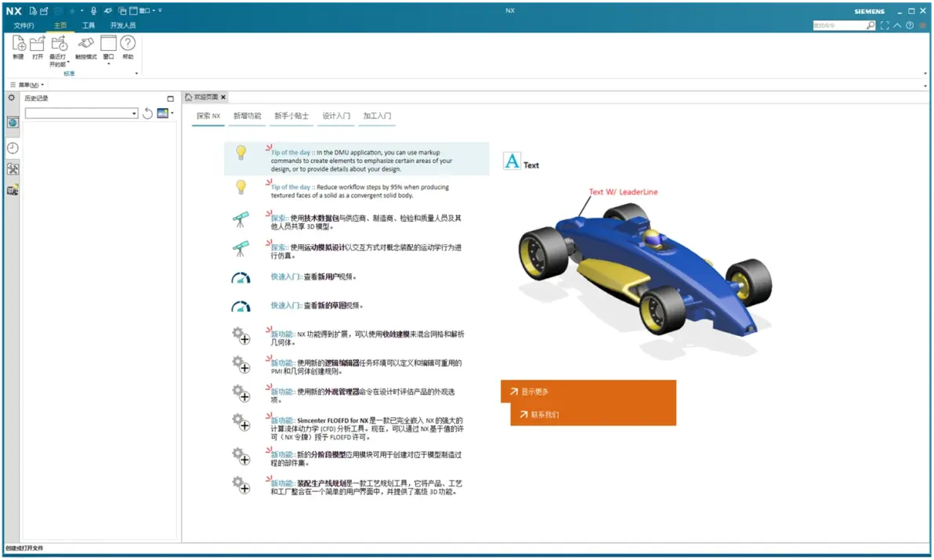Click the gear-plus icon beside 外观管理器 entry

(241, 394)
